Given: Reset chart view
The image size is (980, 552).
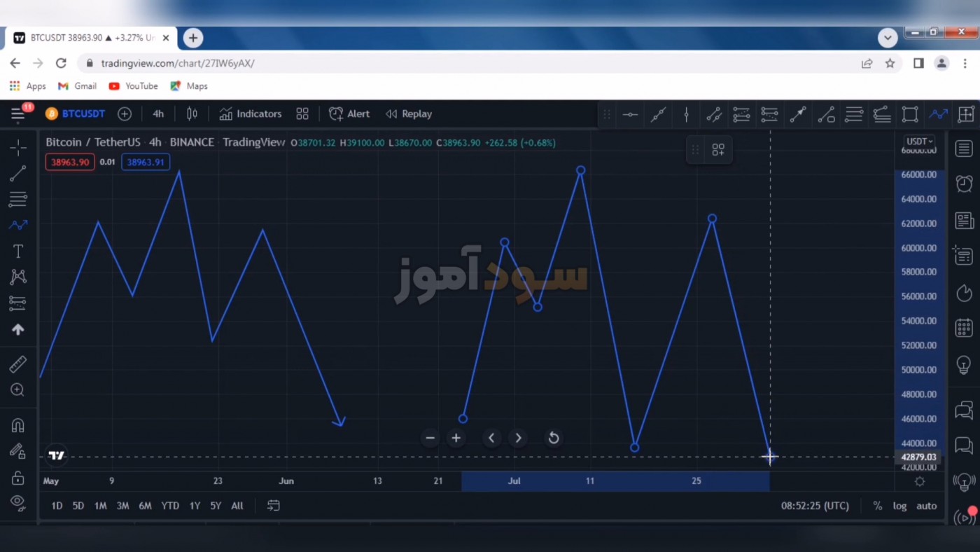Looking at the screenshot, I should (553, 438).
